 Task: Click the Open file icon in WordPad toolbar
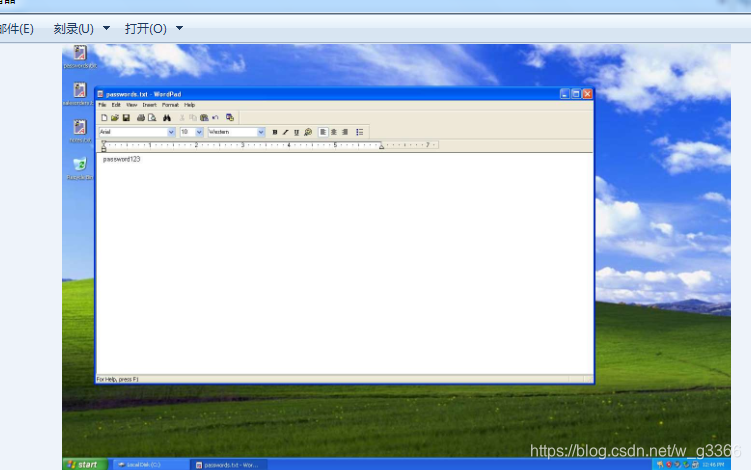click(x=115, y=117)
